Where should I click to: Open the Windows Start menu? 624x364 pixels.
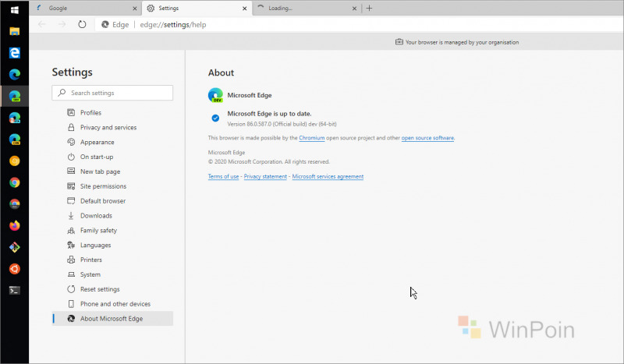click(15, 9)
